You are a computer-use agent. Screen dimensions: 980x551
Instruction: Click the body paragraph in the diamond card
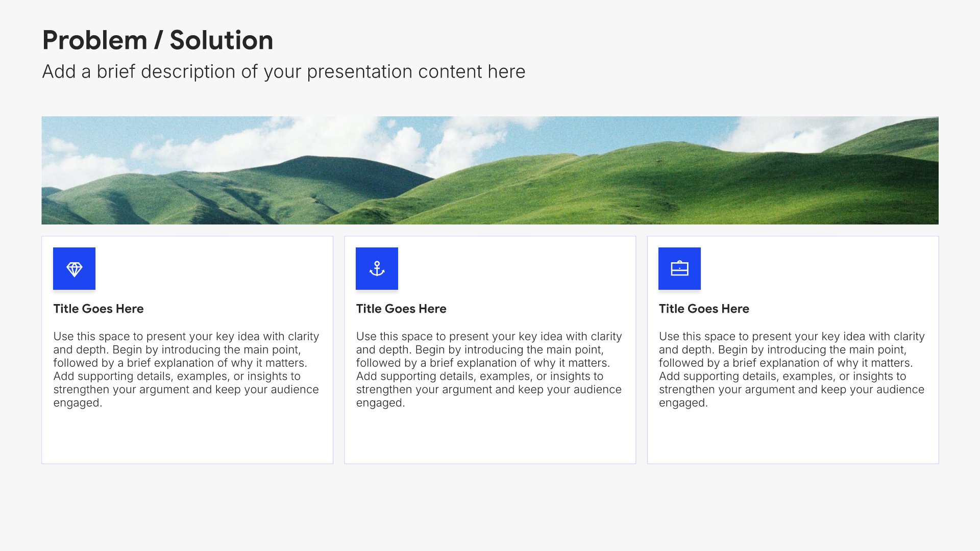point(186,369)
